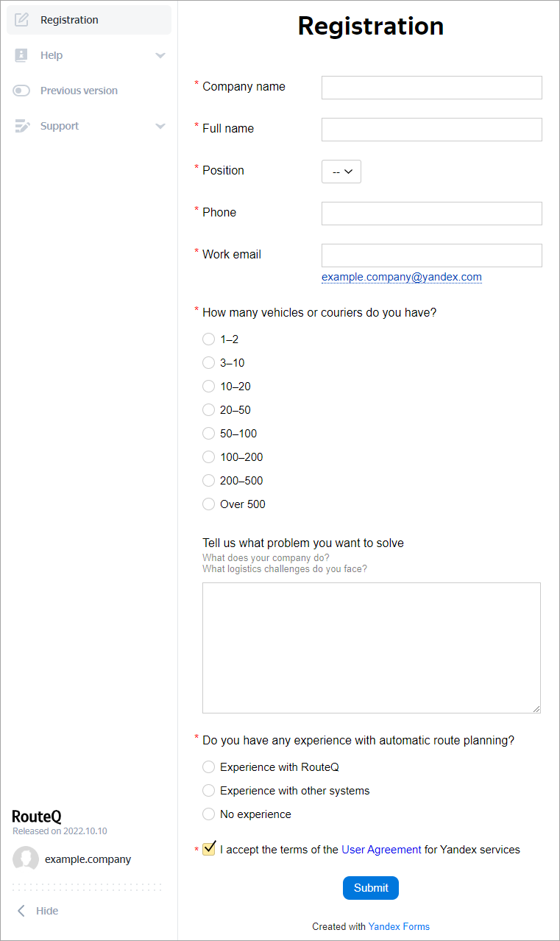Open the Registration sidebar item
Viewport: 560px width, 941px height.
click(x=69, y=20)
